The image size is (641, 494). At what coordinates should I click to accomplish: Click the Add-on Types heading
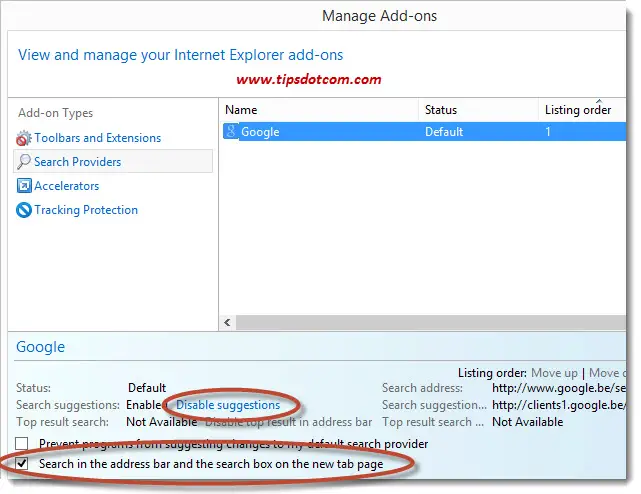pos(56,113)
